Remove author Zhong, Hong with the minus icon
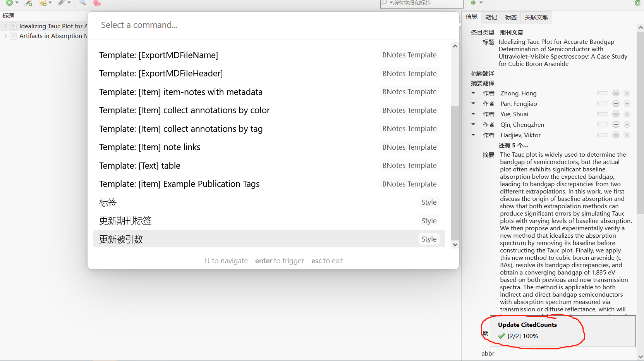The image size is (644, 361). [616, 93]
